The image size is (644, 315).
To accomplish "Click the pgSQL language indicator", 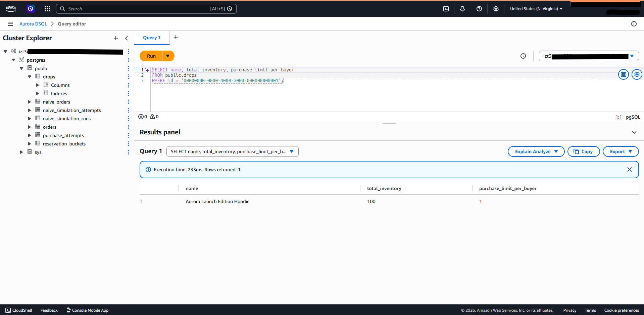I will click(x=633, y=117).
